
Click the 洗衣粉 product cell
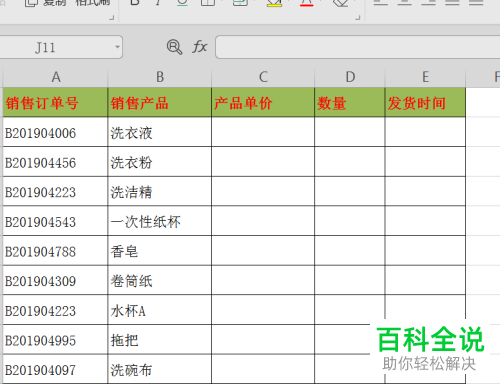pos(160,162)
